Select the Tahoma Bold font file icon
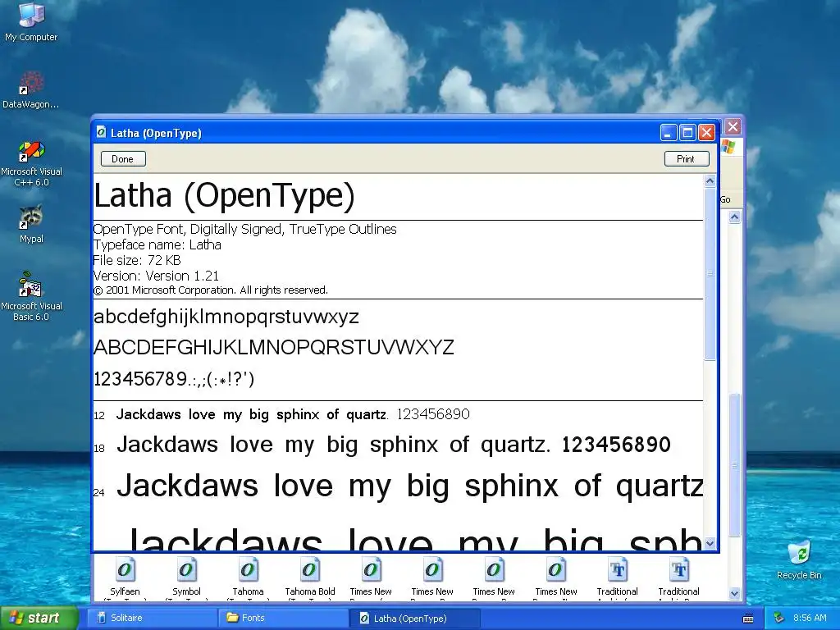 point(309,570)
